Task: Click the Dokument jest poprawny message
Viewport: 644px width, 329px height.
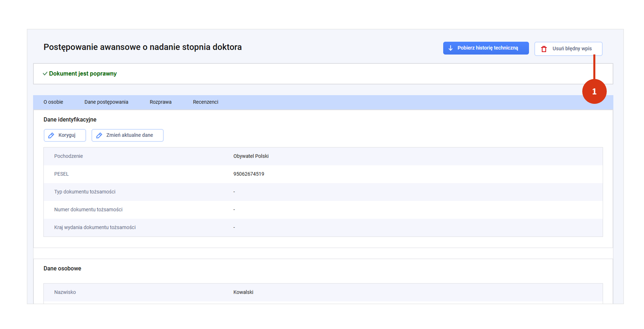Action: point(83,74)
